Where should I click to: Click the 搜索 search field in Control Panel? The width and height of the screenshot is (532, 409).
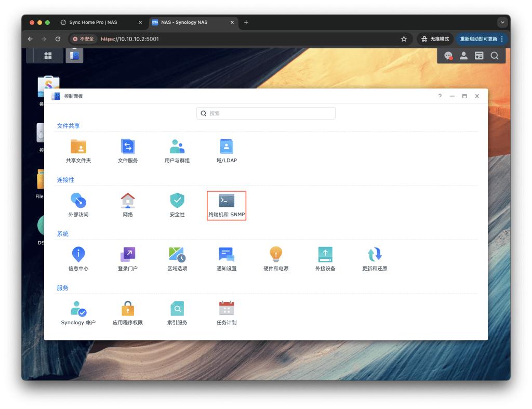pyautogui.click(x=266, y=113)
